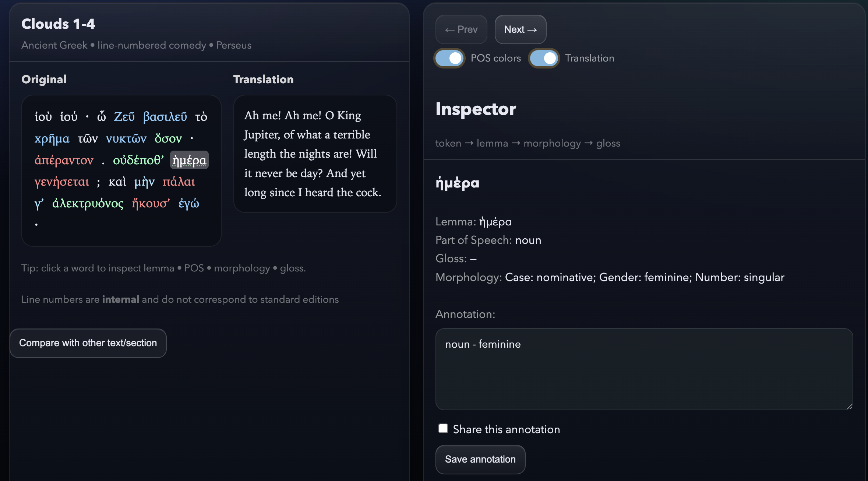Select the word Ζεῦ to inspect it
This screenshot has height=481, width=868.
125,116
